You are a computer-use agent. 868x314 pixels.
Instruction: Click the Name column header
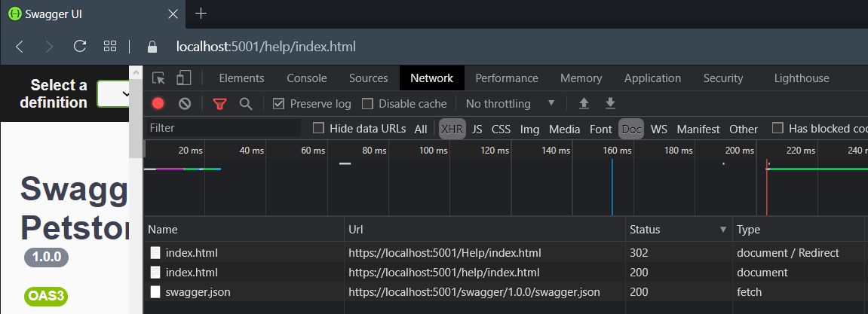[244, 230]
